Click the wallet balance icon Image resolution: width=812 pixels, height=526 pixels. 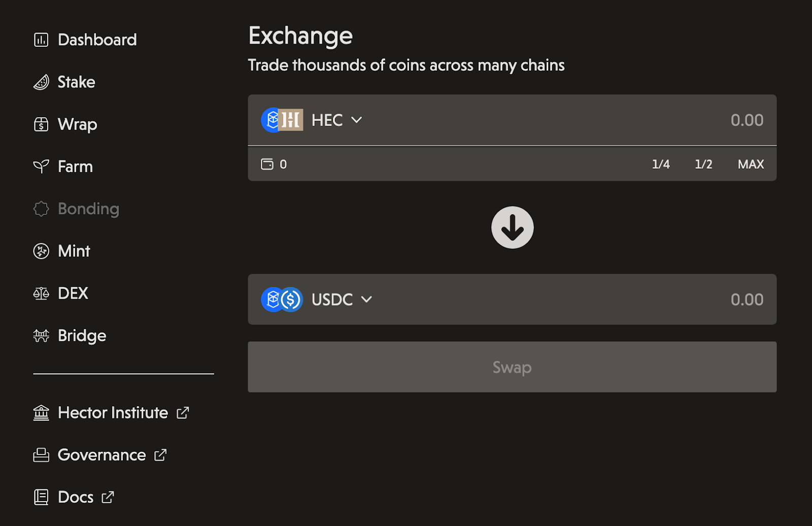267,164
